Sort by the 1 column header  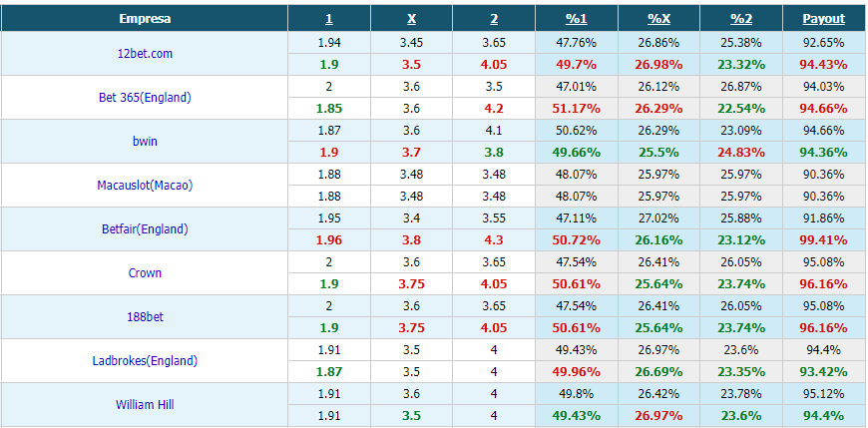(329, 19)
